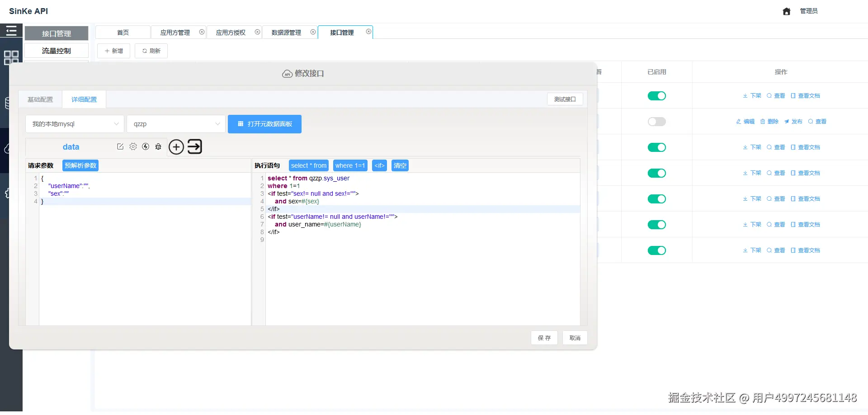
Task: Click 删除 in the disabled row
Action: coord(769,122)
